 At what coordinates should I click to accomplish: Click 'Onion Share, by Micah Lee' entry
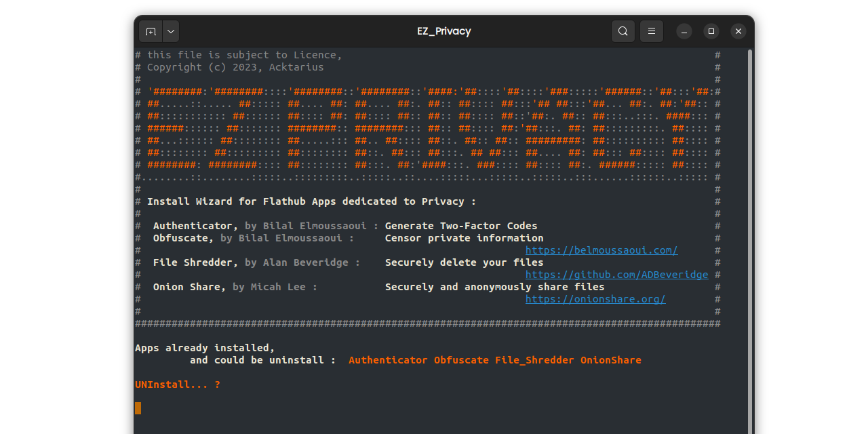click(235, 287)
